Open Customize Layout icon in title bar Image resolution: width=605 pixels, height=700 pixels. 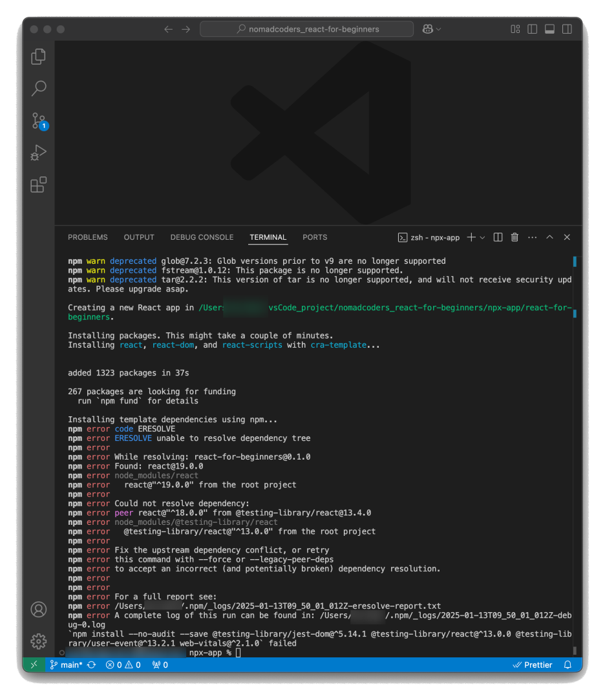pyautogui.click(x=515, y=29)
